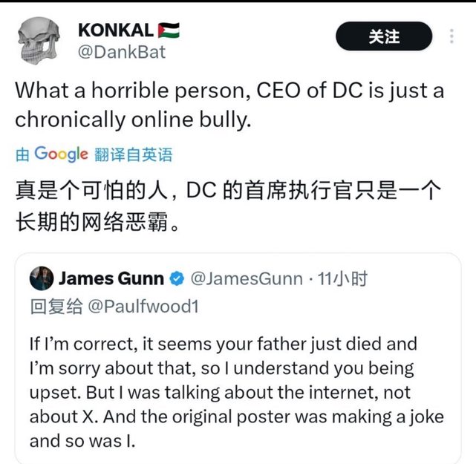
Task: Click the KONKAL display name
Action: 114,30
